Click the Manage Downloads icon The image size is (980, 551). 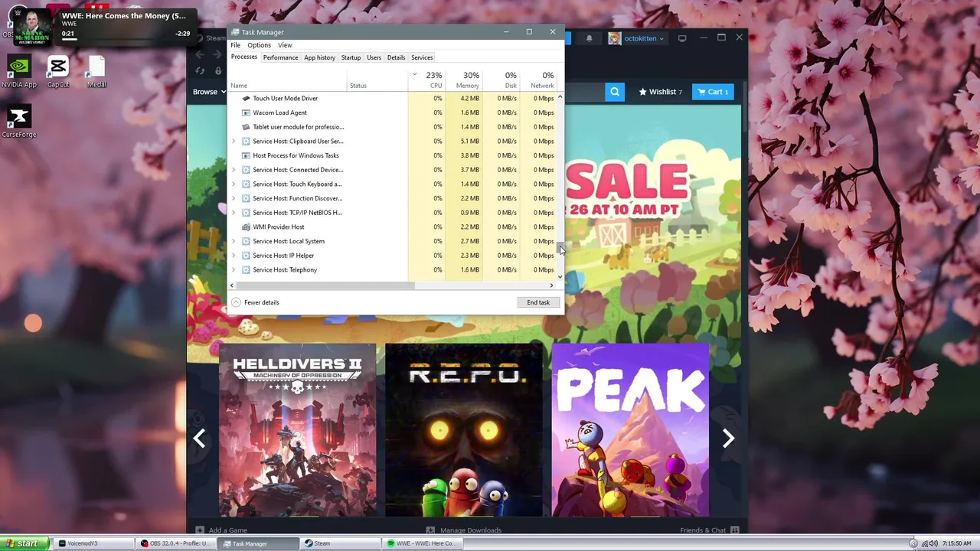point(430,530)
